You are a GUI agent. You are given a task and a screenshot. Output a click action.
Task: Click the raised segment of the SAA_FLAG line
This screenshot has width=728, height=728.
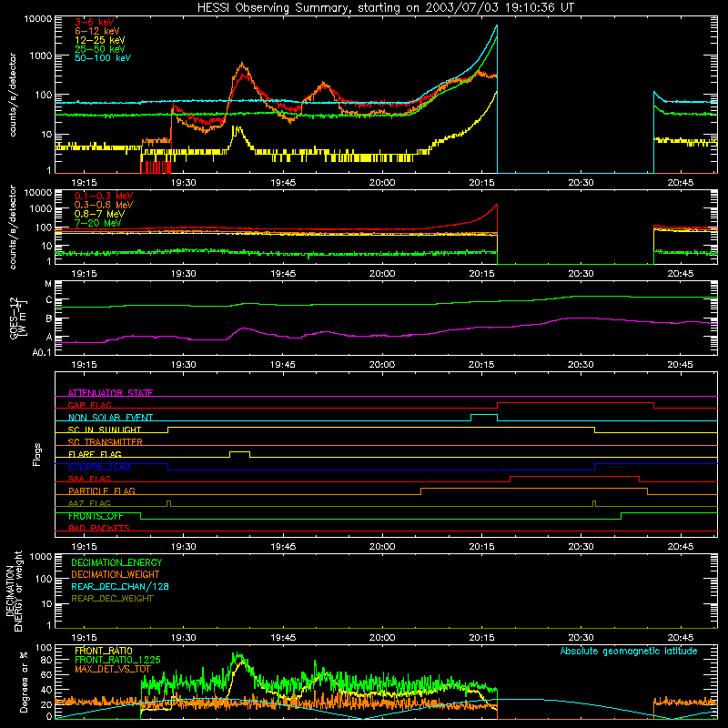click(x=575, y=477)
